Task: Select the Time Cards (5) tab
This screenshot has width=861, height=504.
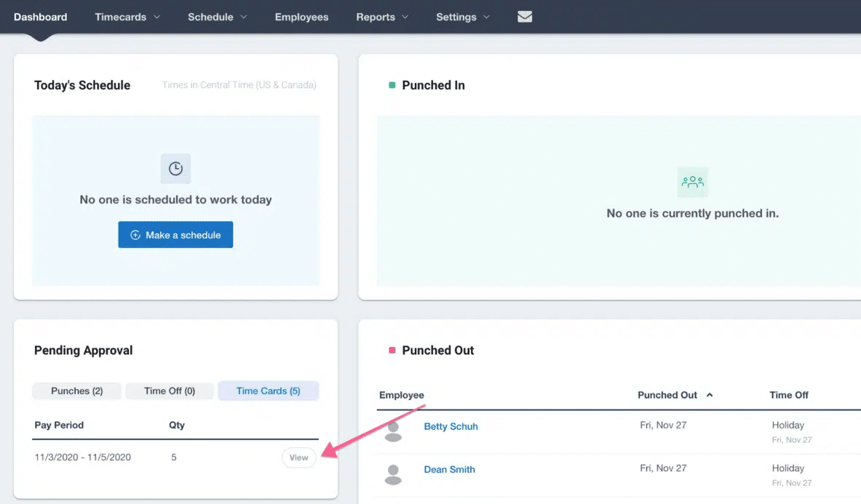Action: tap(268, 391)
